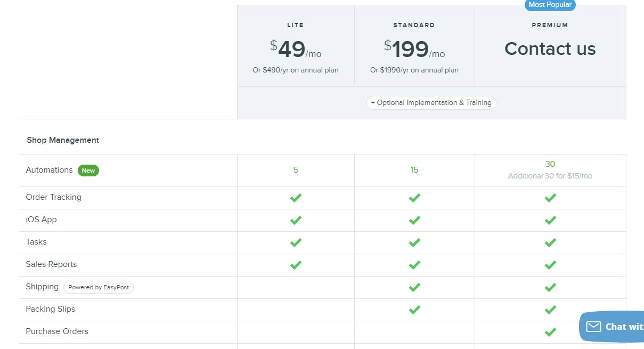
Task: Select the Lite plan $49/mo price
Action: [x=296, y=50]
